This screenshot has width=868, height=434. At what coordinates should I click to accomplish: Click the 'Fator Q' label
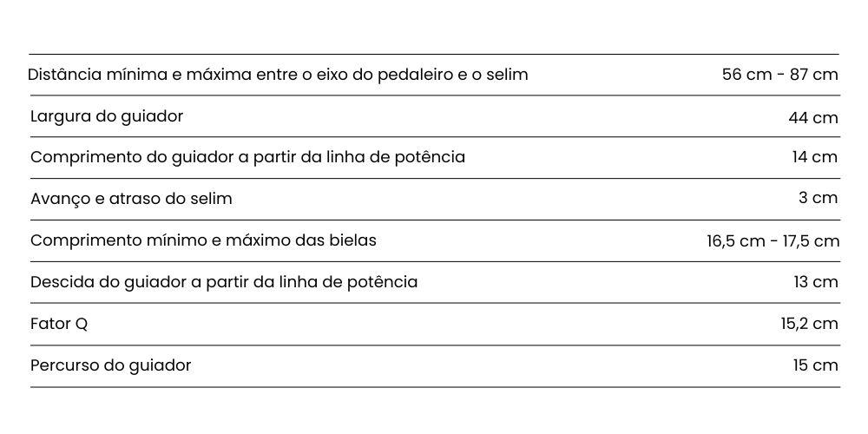click(59, 324)
